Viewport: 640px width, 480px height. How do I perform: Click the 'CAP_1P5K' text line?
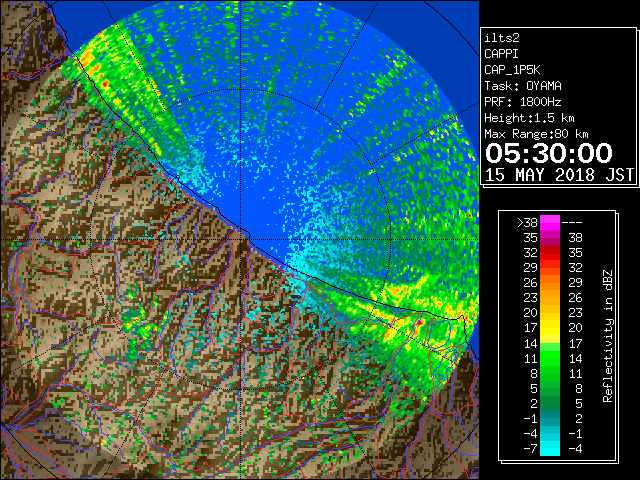tap(512, 70)
